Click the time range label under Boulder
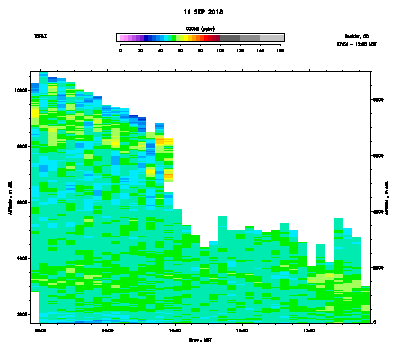Image resolution: width=400 pixels, height=360 pixels. 357,44
